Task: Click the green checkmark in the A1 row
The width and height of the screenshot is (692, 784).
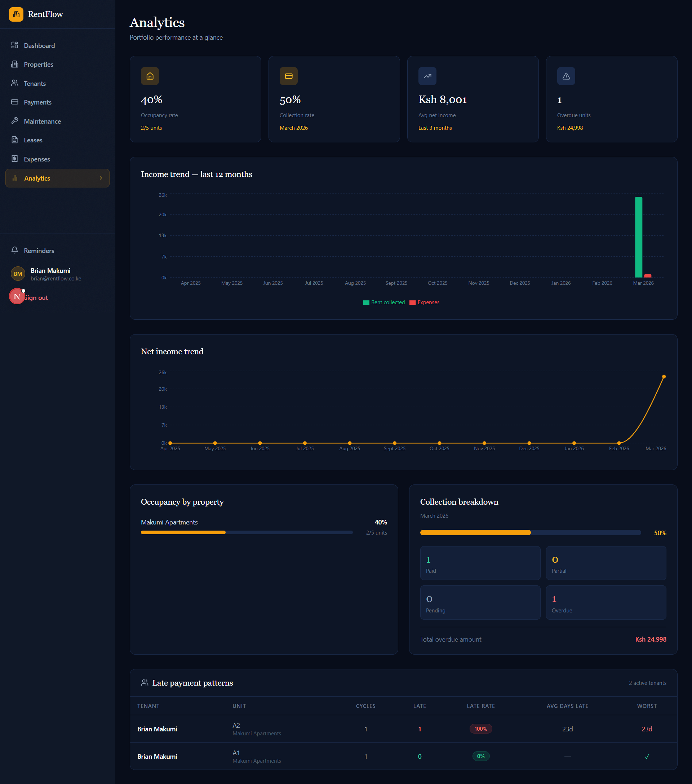Action: [647, 756]
